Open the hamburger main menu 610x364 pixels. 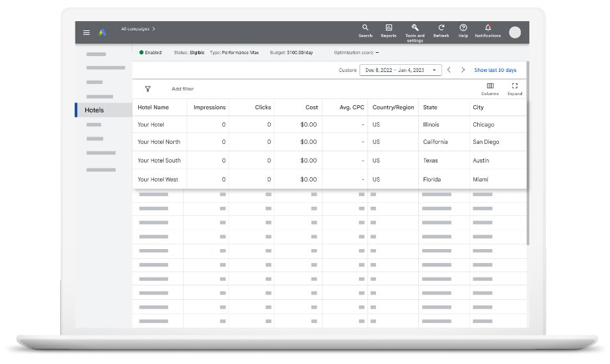coord(87,32)
